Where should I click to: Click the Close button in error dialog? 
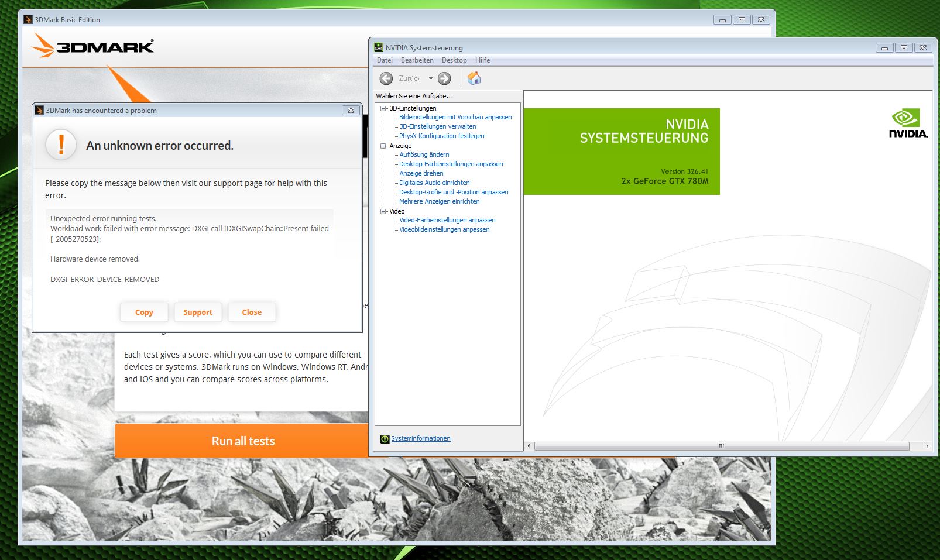(252, 312)
